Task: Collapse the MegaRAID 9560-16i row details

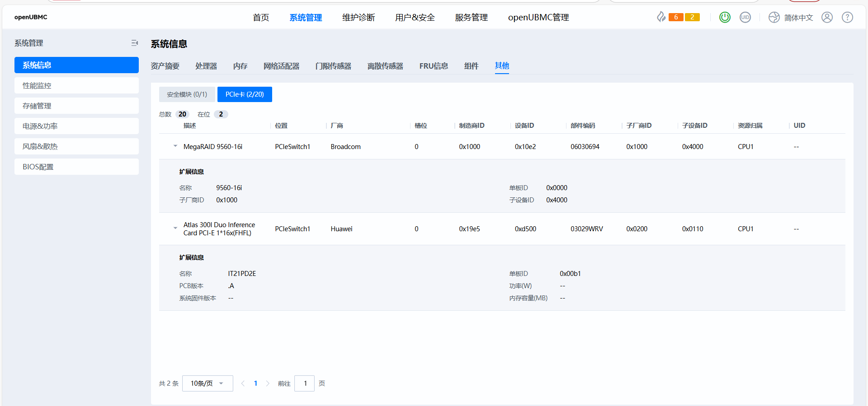Action: [x=175, y=146]
